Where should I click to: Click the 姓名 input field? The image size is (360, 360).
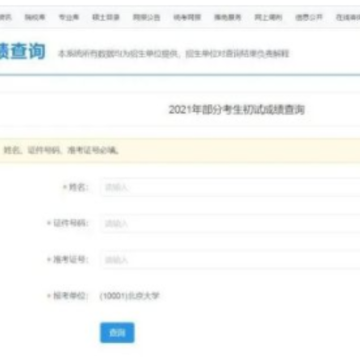[230, 187]
